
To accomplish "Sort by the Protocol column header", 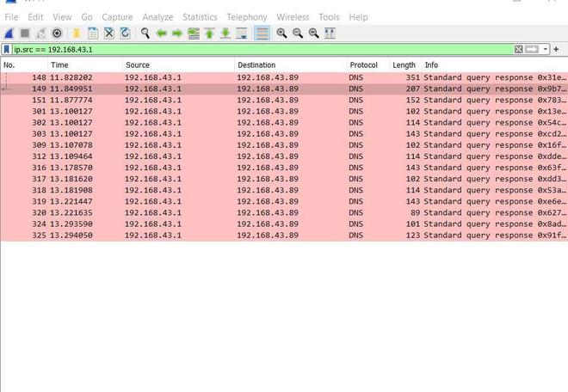I will (368, 65).
